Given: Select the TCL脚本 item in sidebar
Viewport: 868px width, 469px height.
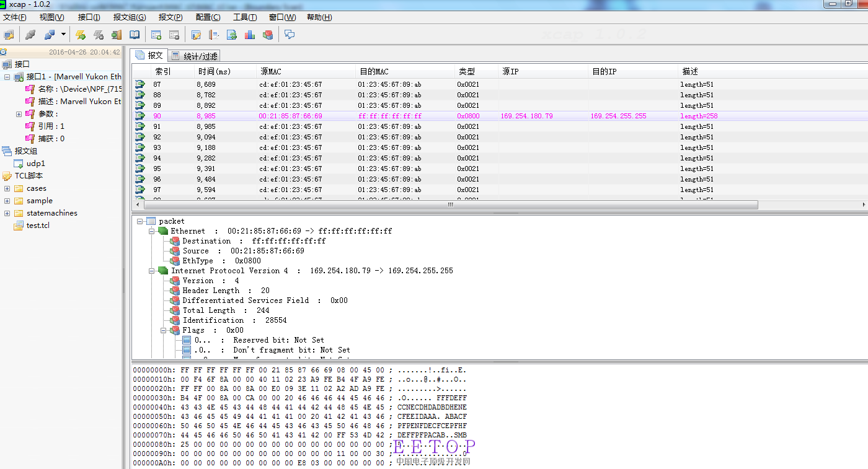Looking at the screenshot, I should click(29, 175).
